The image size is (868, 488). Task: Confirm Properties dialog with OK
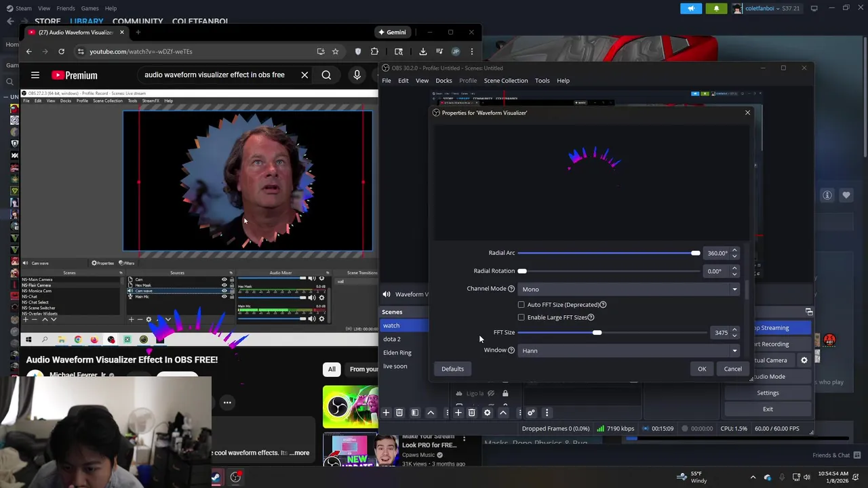coord(702,369)
